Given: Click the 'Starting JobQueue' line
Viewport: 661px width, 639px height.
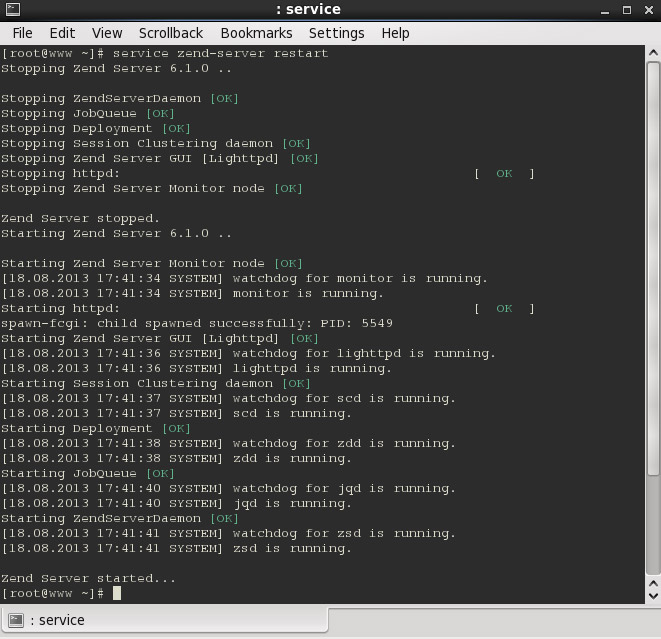Looking at the screenshot, I should click(x=88, y=473).
